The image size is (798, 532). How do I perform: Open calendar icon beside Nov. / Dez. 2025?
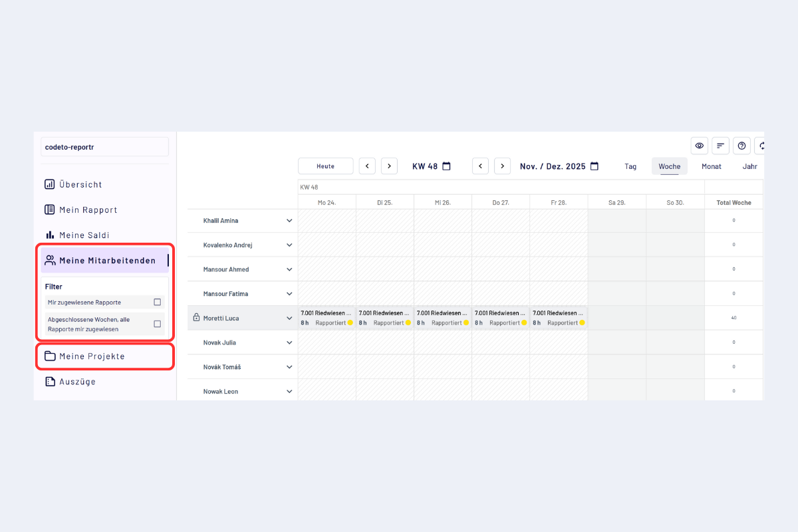point(595,166)
